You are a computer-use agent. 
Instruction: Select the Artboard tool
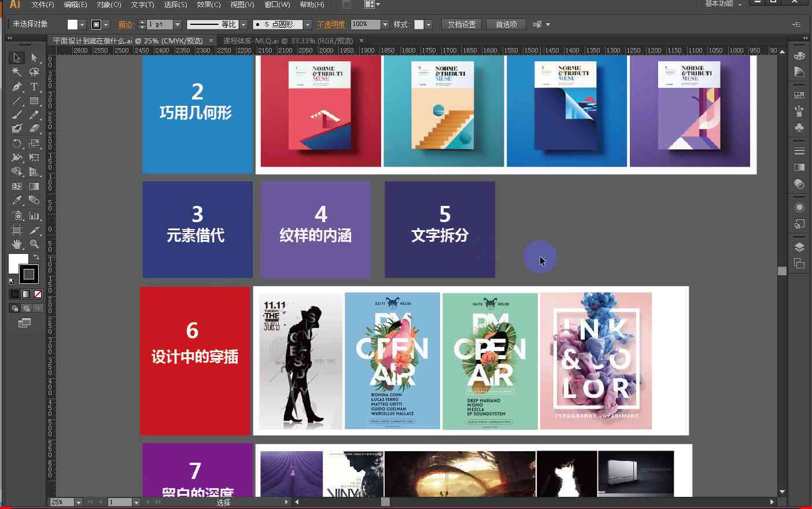[17, 230]
